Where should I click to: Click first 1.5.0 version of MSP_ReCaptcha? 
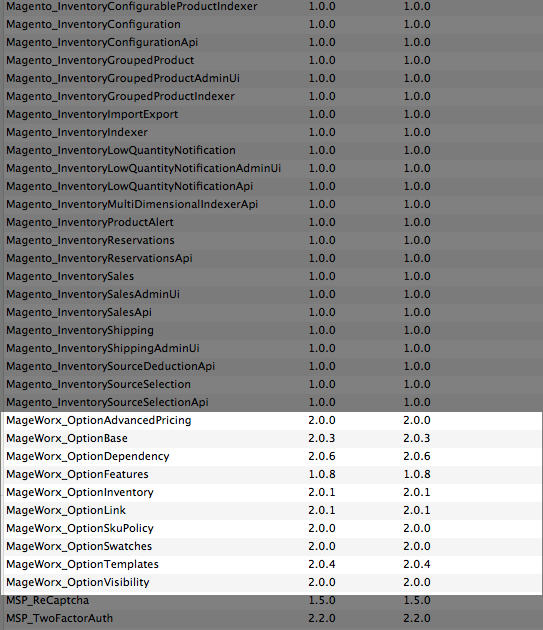[x=322, y=600]
